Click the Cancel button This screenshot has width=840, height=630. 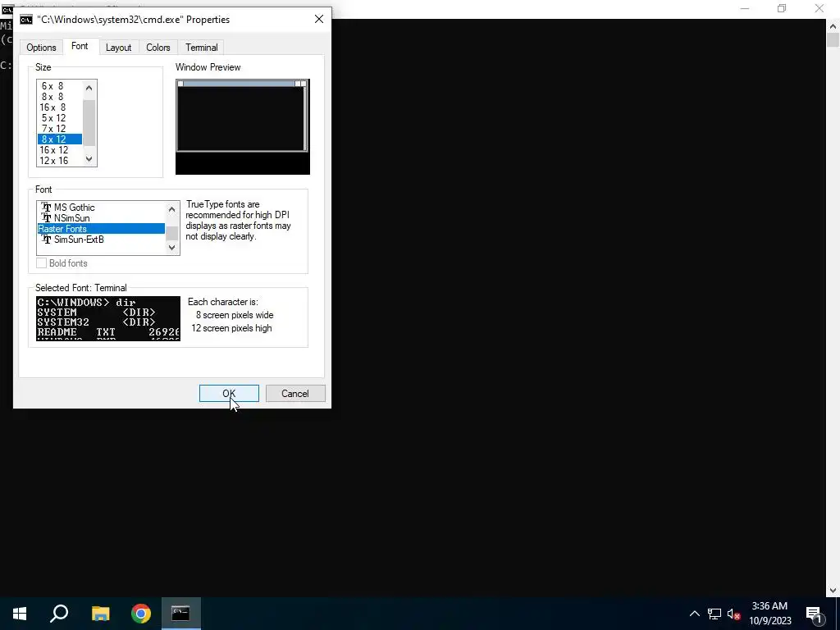click(x=295, y=393)
